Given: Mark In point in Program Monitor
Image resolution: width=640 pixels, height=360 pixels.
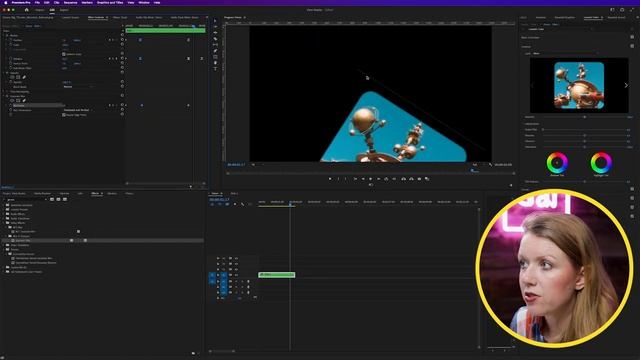Looking at the screenshot, I should [x=338, y=179].
